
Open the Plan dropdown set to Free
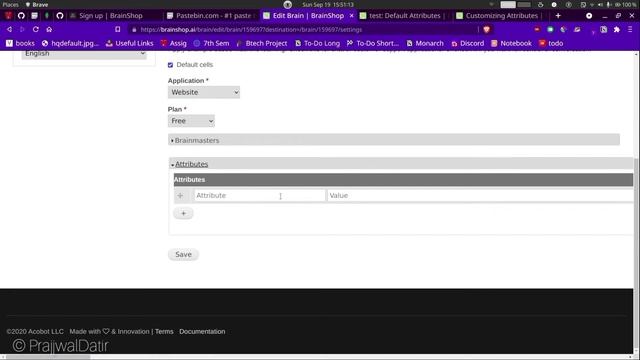point(191,121)
